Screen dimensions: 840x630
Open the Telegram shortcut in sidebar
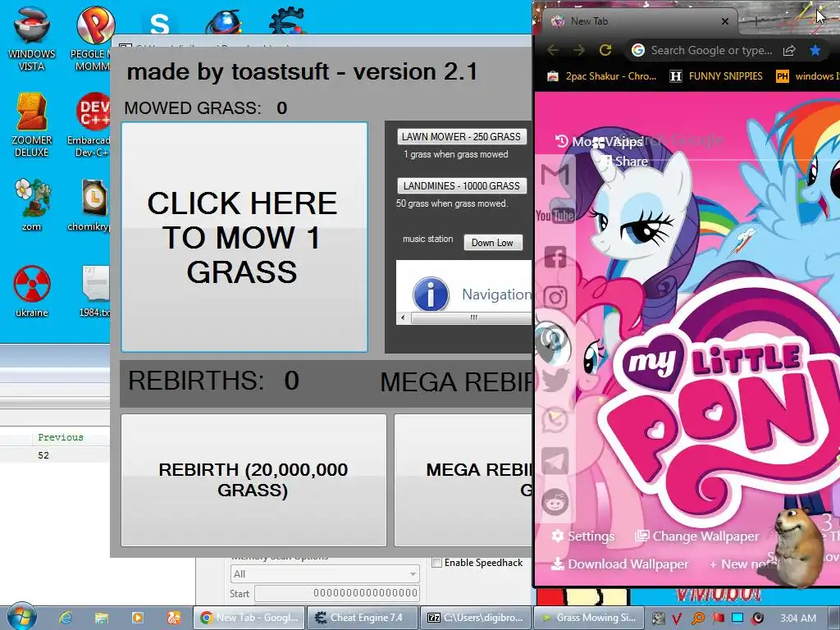[x=555, y=461]
